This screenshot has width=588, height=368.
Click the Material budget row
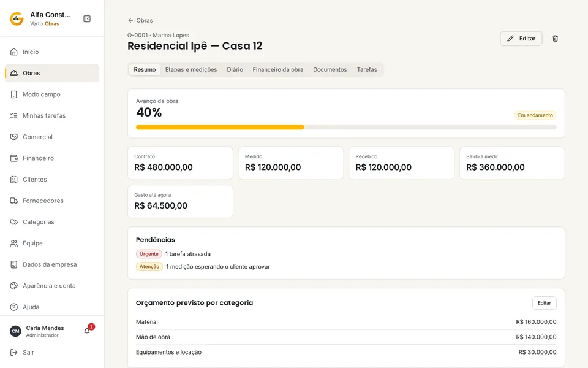coord(346,322)
